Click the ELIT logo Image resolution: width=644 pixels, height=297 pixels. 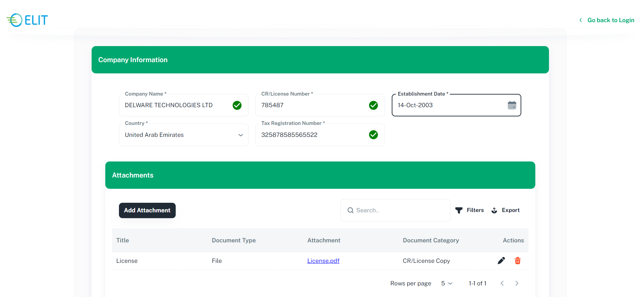pyautogui.click(x=27, y=20)
